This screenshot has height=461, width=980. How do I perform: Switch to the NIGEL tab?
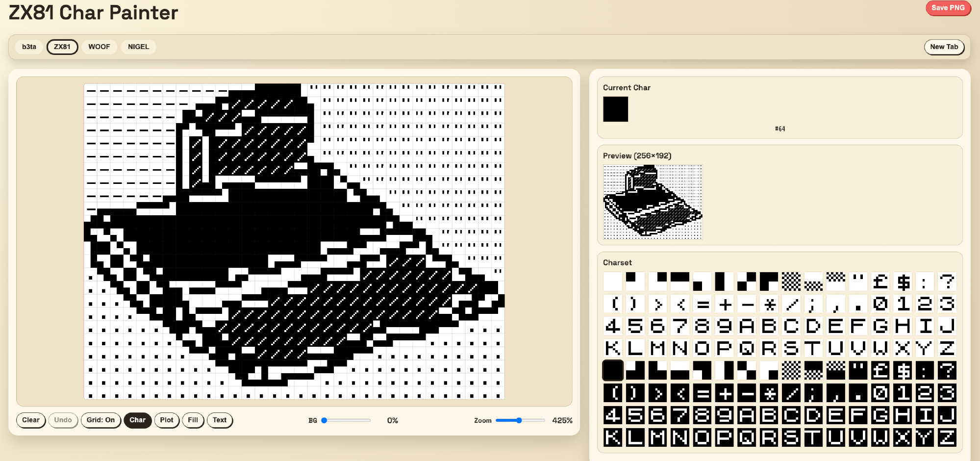pyautogui.click(x=138, y=47)
